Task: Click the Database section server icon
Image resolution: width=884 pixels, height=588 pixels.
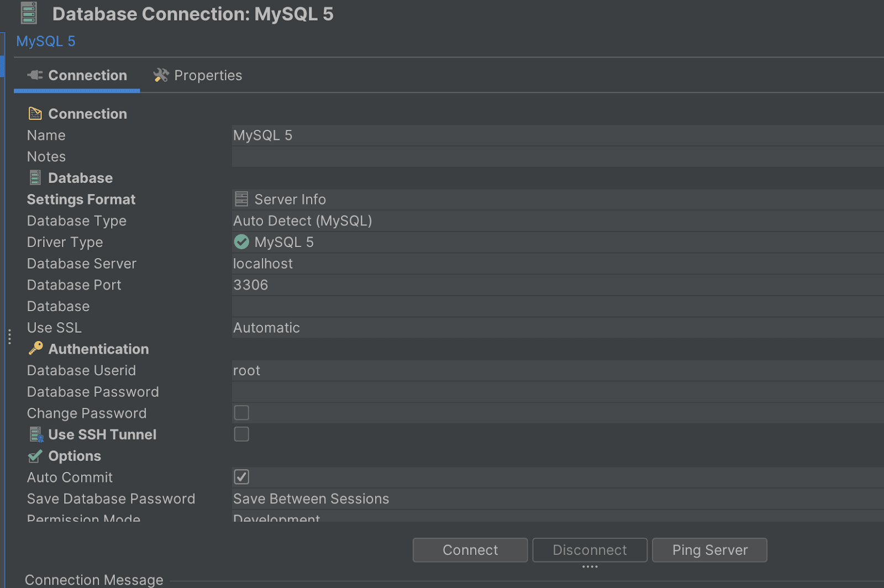Action: [35, 178]
